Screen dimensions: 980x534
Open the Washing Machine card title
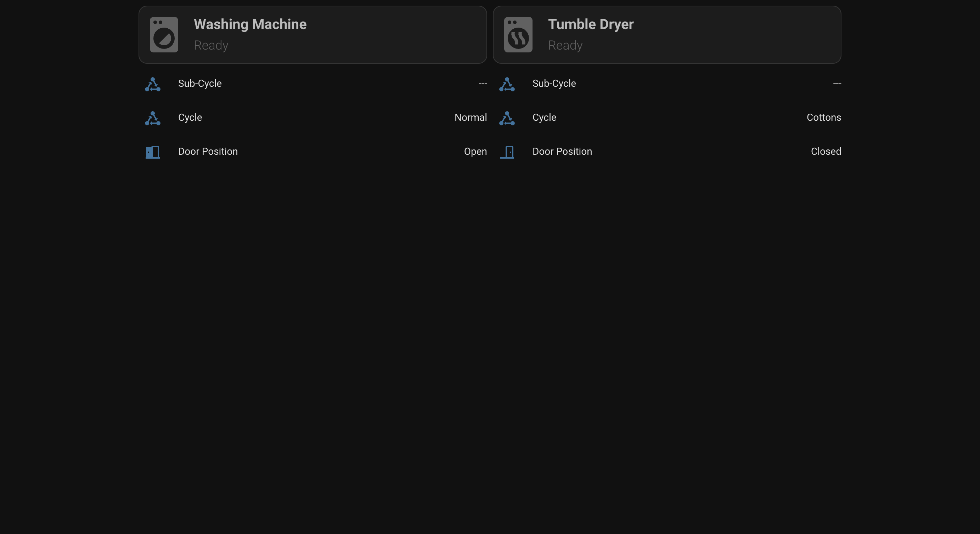coord(250,24)
